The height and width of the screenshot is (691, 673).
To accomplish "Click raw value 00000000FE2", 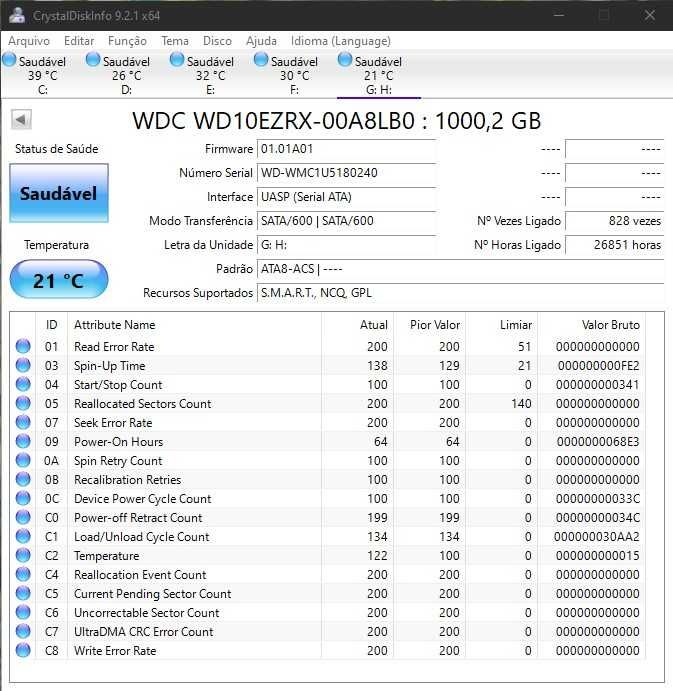I will pos(598,365).
